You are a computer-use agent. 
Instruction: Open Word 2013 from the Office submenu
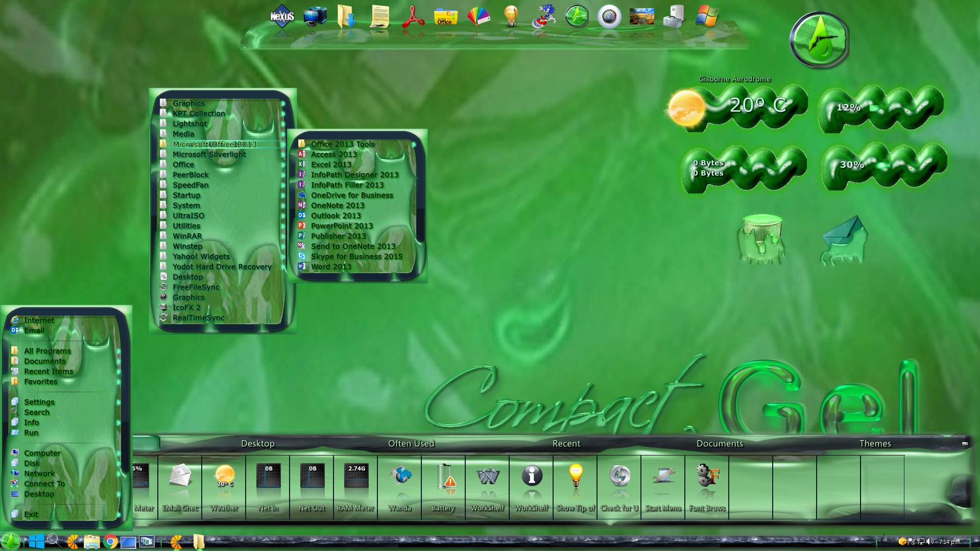(x=331, y=267)
